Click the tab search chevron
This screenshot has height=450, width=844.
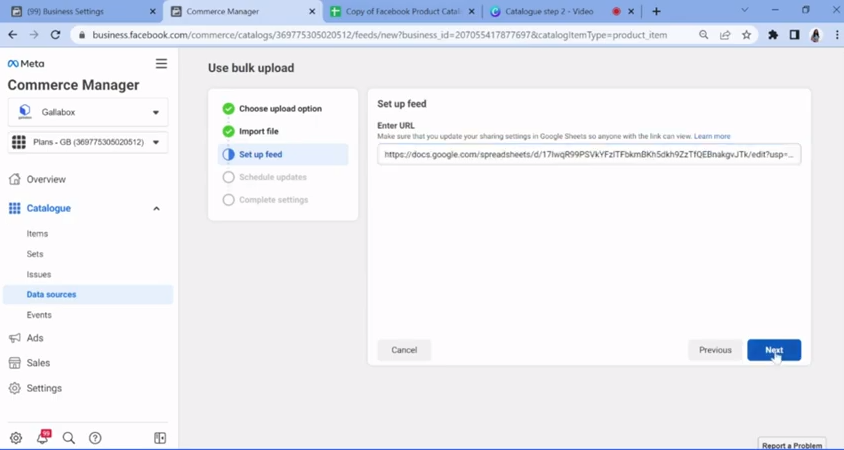pyautogui.click(x=745, y=10)
